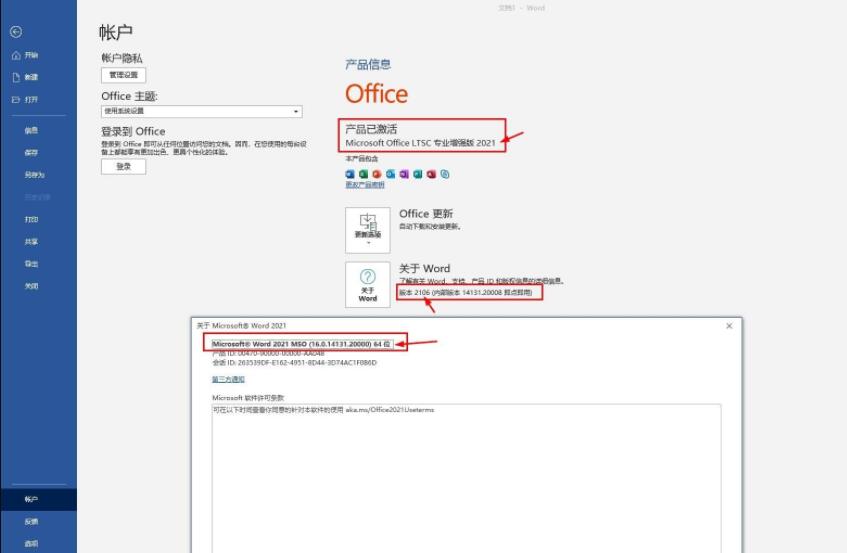Open 打印 (Print) from the sidebar
The height and width of the screenshot is (553, 847).
pos(31,219)
